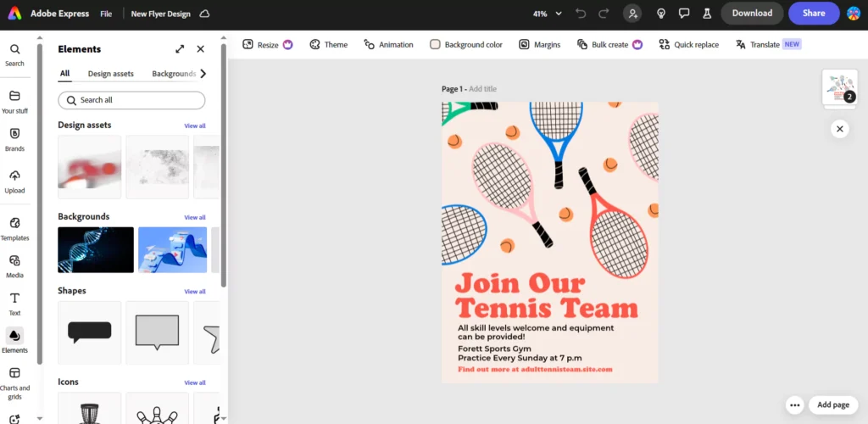The height and width of the screenshot is (424, 868).
Task: Open the Brands panel
Action: click(14, 139)
